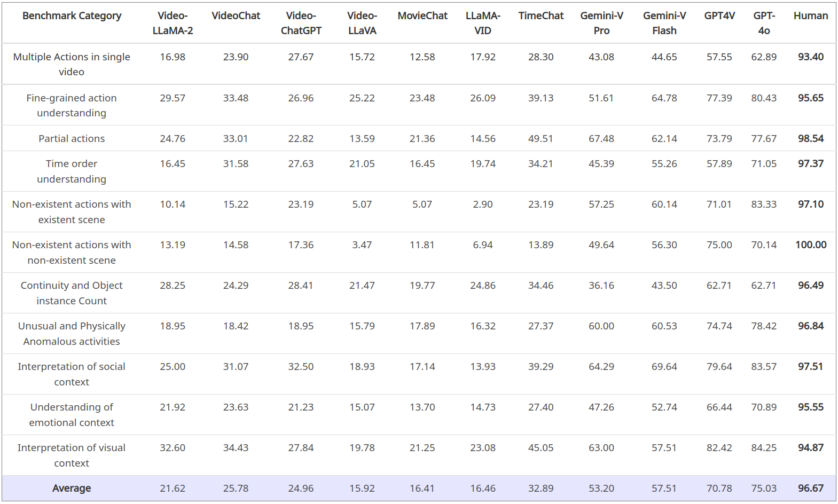The width and height of the screenshot is (838, 504).
Task: Select the Human average 96.67 cell
Action: [x=811, y=489]
